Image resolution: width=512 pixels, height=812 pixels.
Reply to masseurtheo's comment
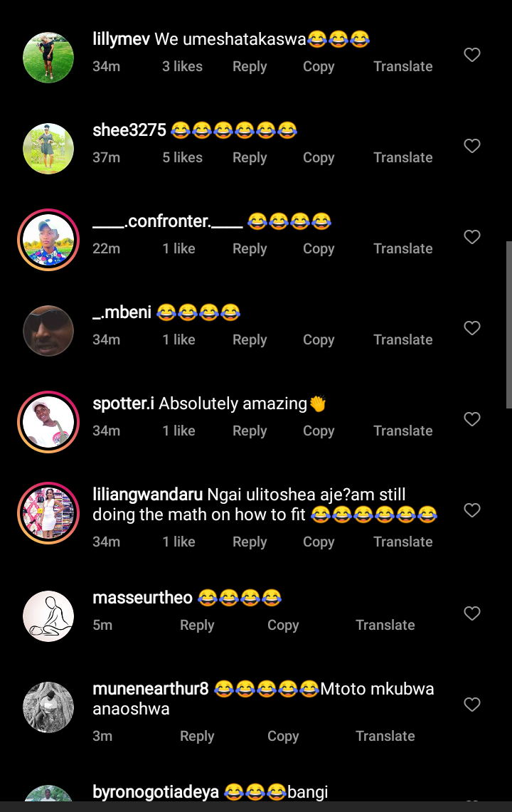(x=197, y=625)
